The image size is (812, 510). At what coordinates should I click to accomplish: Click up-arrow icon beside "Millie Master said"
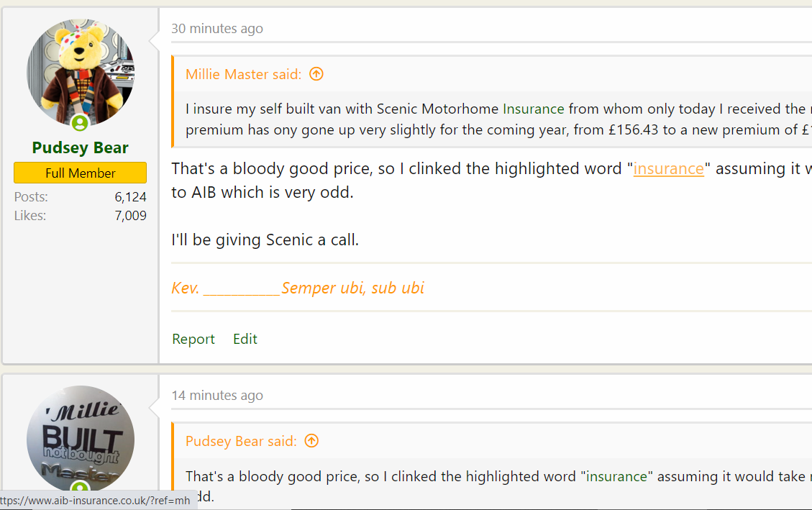click(x=316, y=74)
